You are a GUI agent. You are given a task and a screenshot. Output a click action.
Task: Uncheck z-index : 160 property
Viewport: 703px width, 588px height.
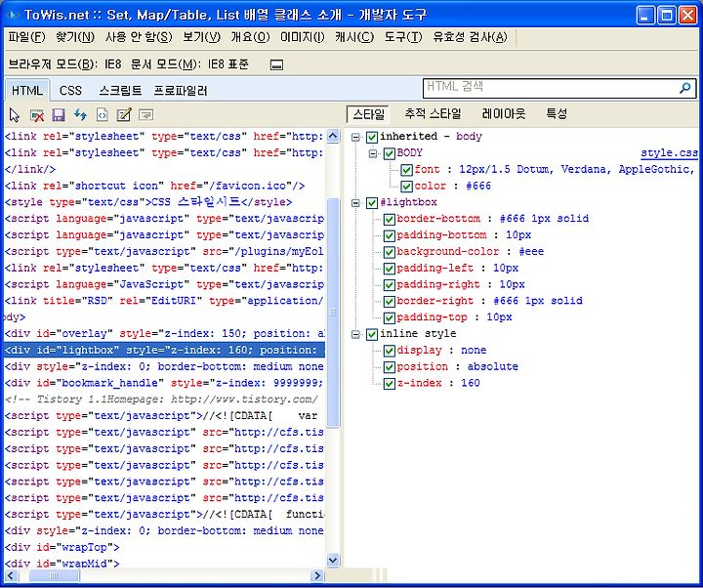[x=389, y=384]
